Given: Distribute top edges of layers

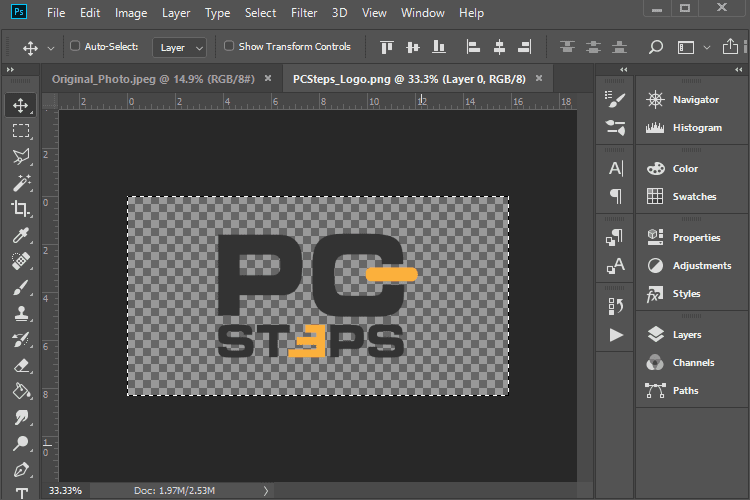Looking at the screenshot, I should pos(567,47).
